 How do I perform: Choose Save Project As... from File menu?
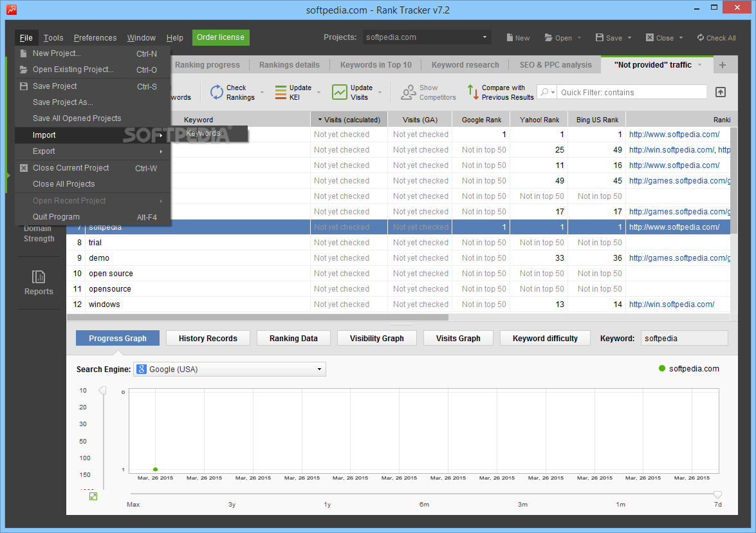coord(93,102)
